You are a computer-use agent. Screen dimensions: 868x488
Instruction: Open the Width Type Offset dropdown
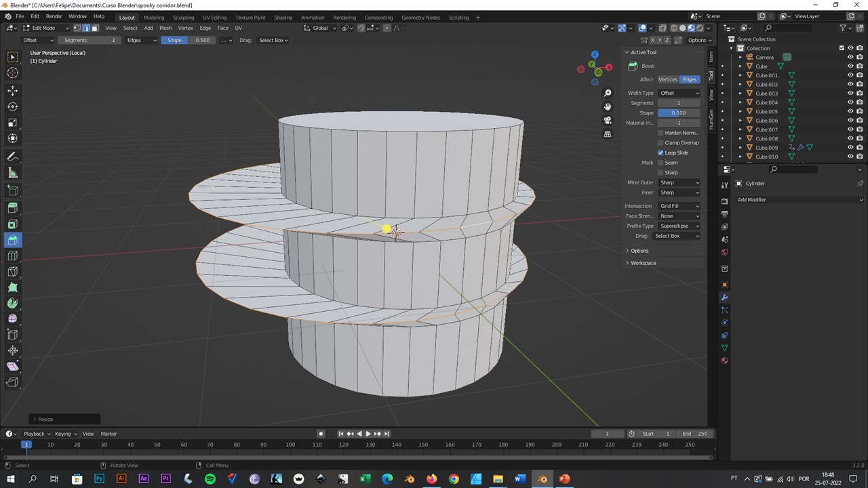click(679, 93)
